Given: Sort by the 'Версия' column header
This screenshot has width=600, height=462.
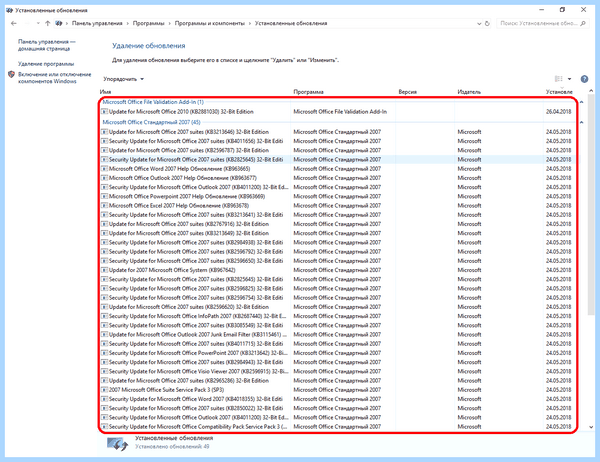Looking at the screenshot, I should click(408, 92).
